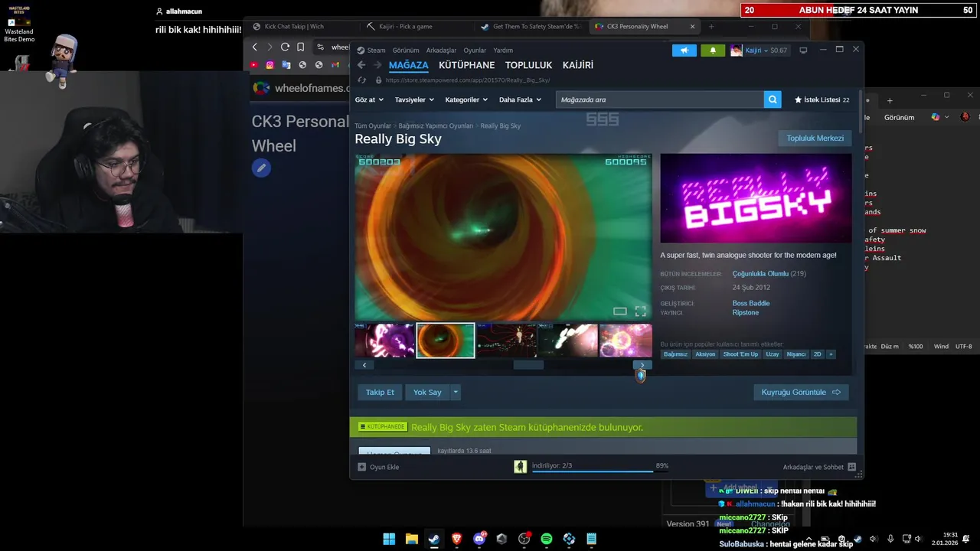Select Shoot 'Em Up tag
This screenshot has width=980, height=551.
pos(740,354)
